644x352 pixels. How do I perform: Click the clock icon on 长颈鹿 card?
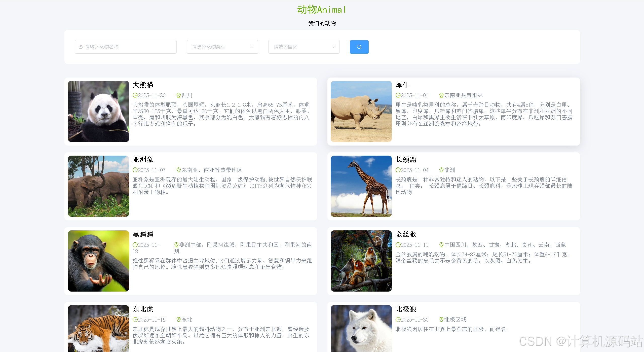398,170
